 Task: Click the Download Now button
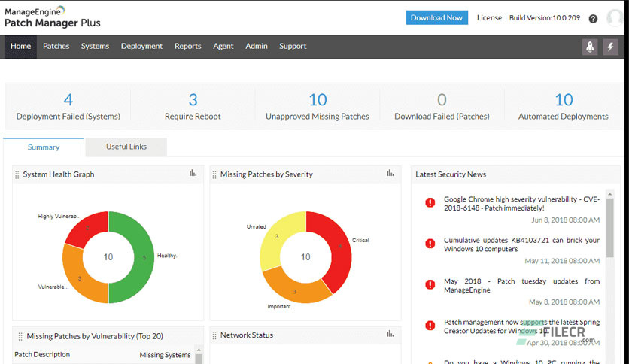coord(437,17)
